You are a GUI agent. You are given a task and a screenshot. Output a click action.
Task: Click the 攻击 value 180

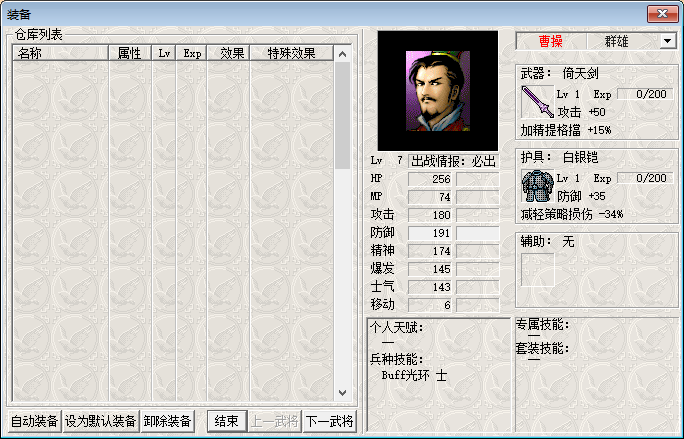click(430, 215)
